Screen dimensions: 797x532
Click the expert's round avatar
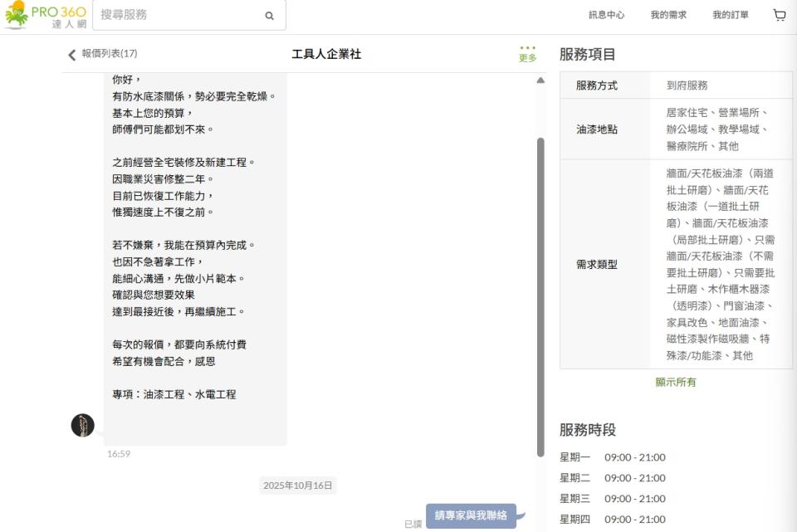coord(83,425)
